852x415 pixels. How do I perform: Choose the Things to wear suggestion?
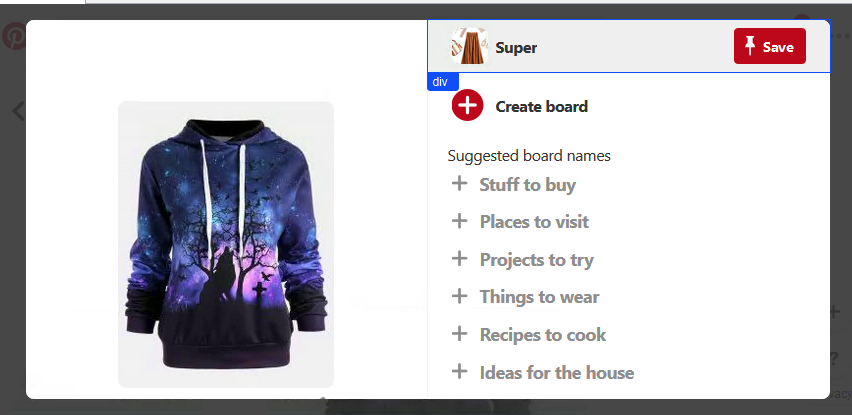[540, 297]
